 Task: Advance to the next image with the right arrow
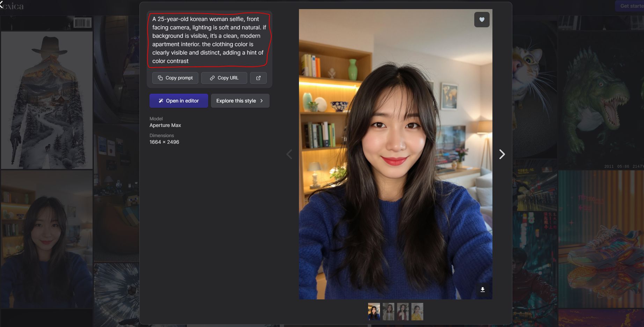click(x=502, y=154)
